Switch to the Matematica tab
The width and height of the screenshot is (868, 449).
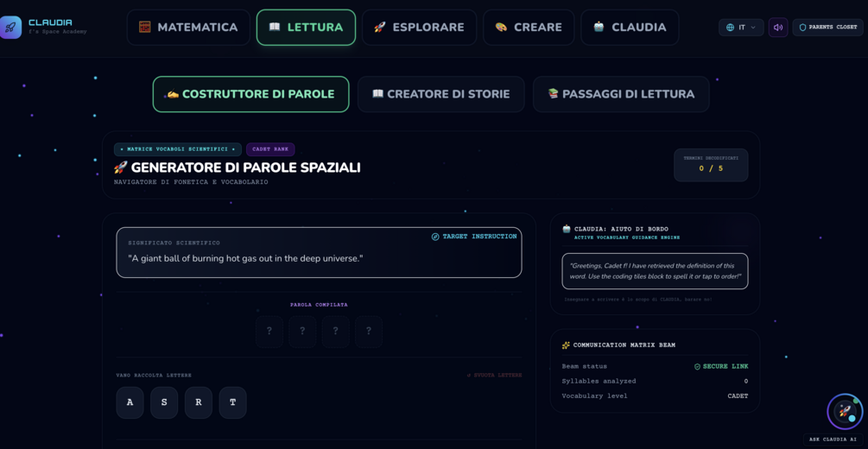[188, 27]
